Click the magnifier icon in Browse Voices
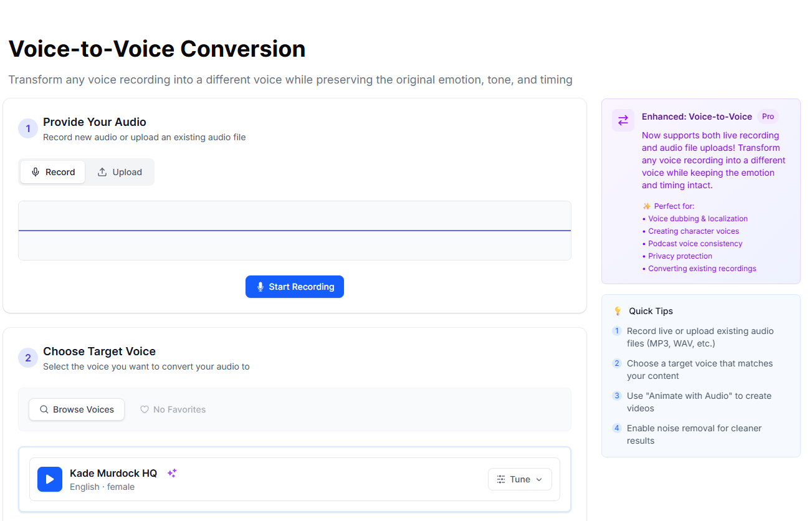812x521 pixels. (x=44, y=409)
